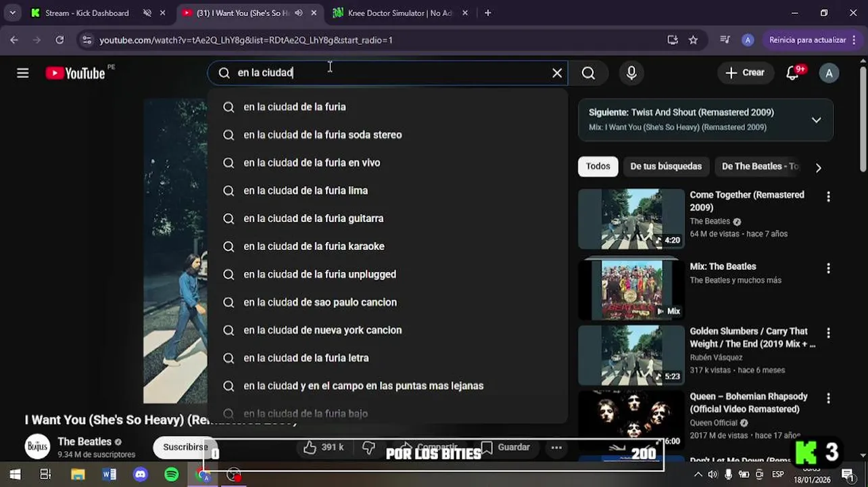The width and height of the screenshot is (868, 487).
Task: Bookmark this page with the star
Action: [x=693, y=40]
